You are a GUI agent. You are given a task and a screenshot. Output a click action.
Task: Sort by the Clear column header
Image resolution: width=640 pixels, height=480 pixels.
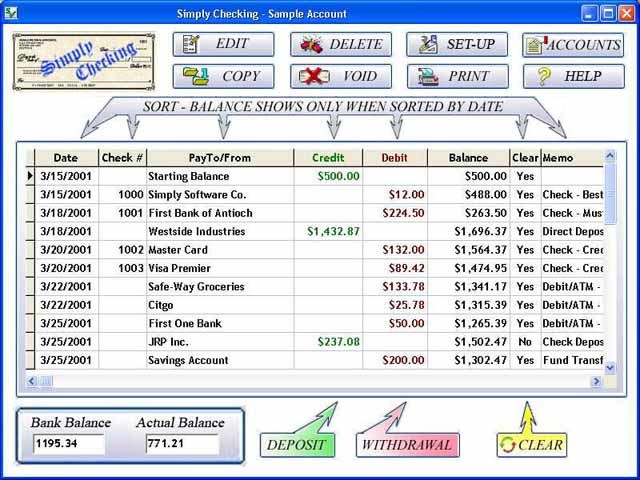pos(525,158)
